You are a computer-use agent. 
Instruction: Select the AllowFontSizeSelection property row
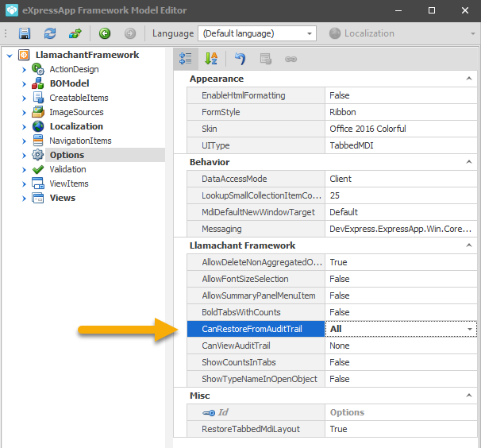(332, 279)
